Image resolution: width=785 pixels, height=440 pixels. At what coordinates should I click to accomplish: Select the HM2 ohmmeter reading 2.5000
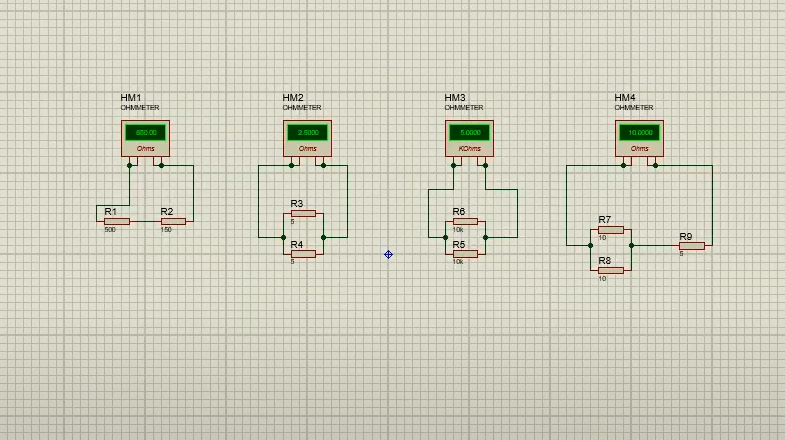pos(307,138)
